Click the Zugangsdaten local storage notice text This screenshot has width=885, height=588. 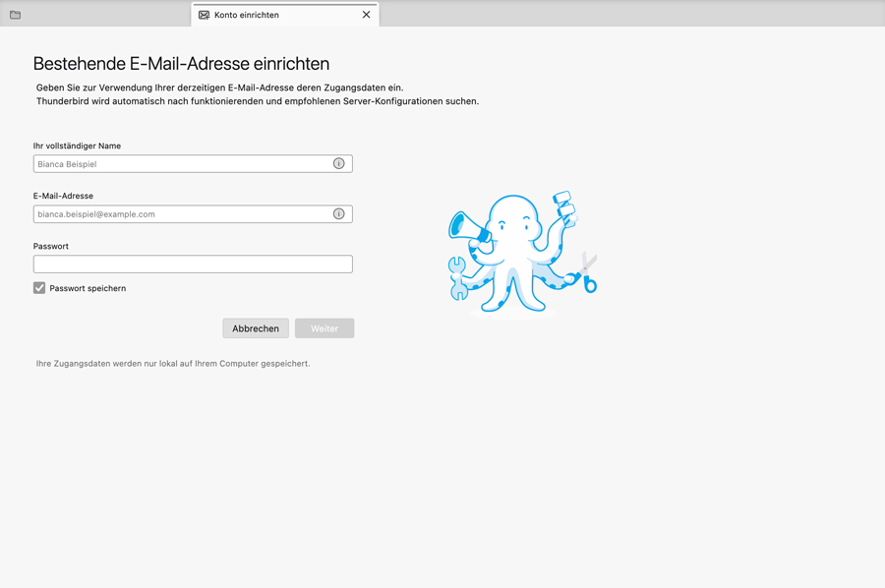(173, 364)
